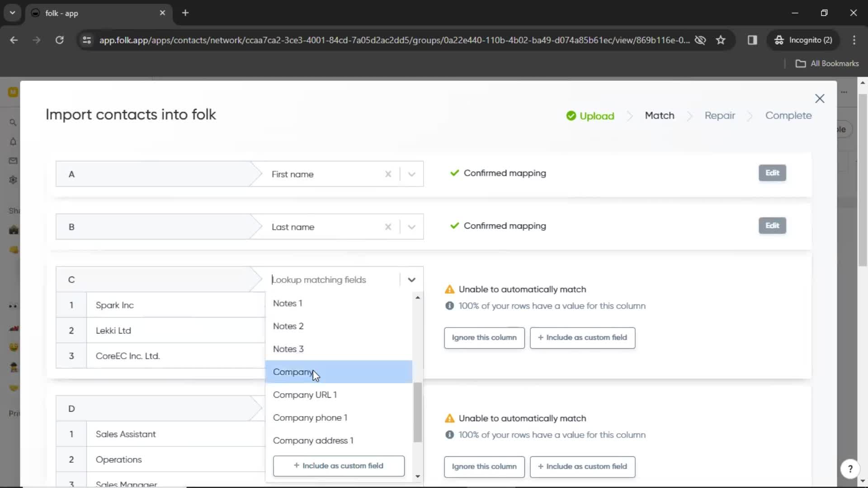The width and height of the screenshot is (868, 488).
Task: Select Company from the dropdown list
Action: point(293,372)
